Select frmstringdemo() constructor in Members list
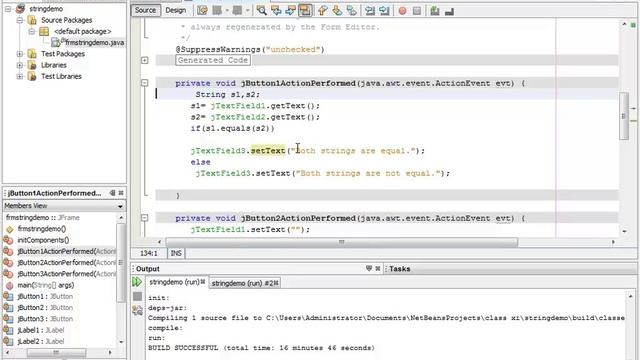The image size is (640, 360). [42, 229]
